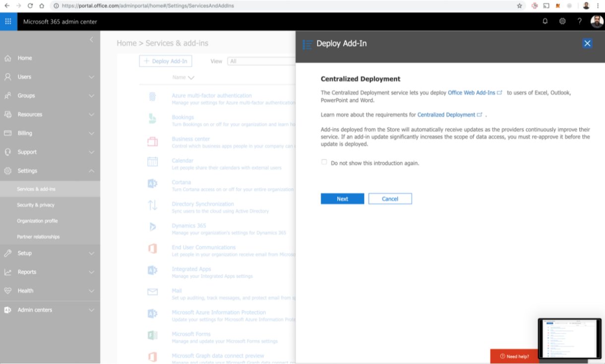Screen dimensions: 605x364
Task: Click the Support headset icon
Action: (x=8, y=152)
